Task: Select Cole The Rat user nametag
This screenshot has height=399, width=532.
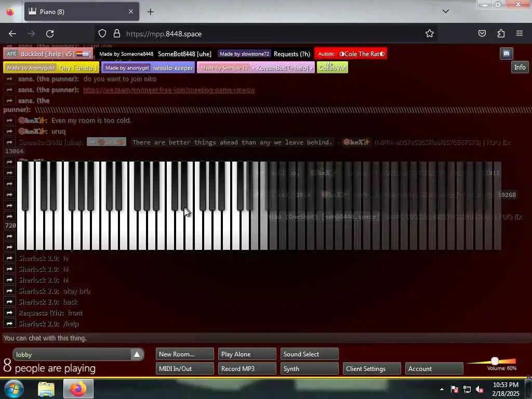Action: [351, 54]
